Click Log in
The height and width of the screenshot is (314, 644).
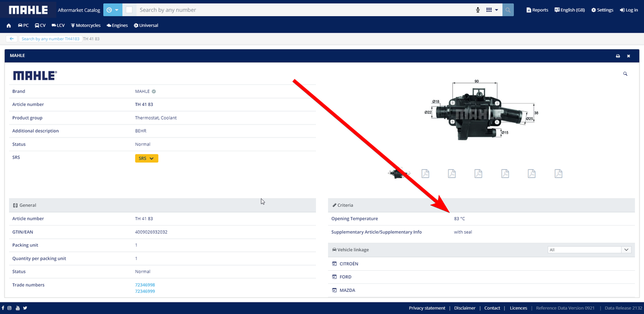click(x=629, y=10)
